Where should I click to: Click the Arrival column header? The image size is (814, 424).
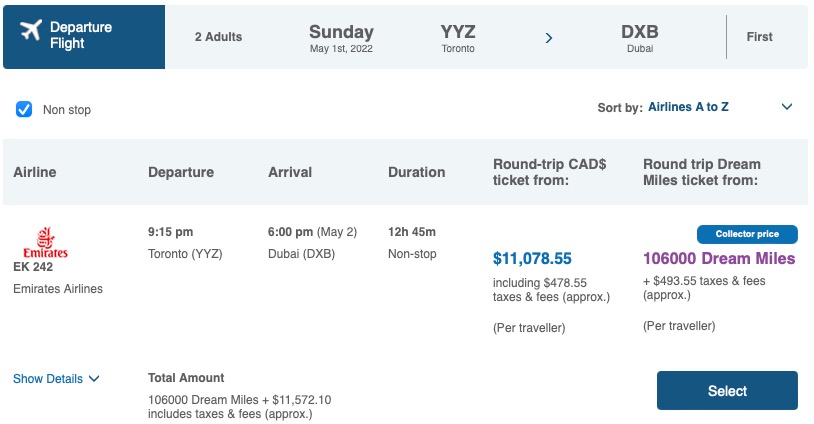291,172
